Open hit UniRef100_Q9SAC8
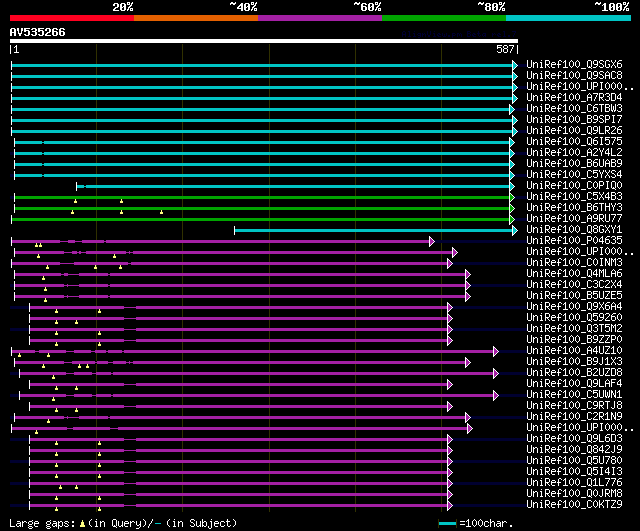Viewport: 640px width, 531px height. click(x=574, y=76)
